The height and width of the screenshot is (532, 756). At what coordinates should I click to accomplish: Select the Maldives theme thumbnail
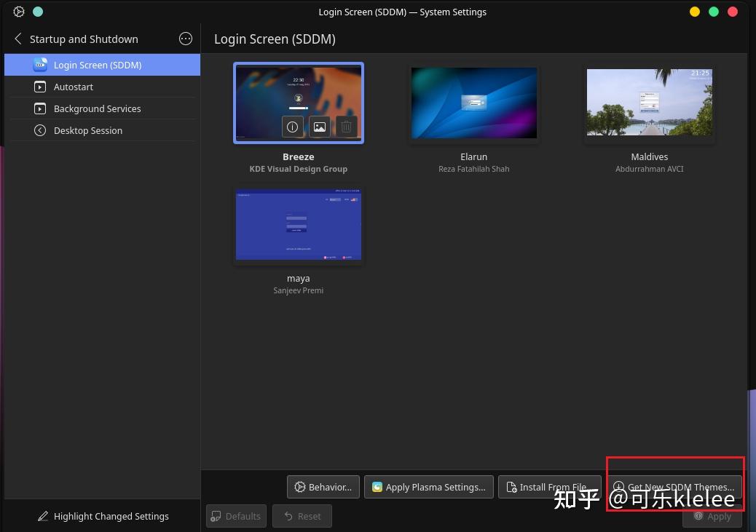[x=650, y=102]
